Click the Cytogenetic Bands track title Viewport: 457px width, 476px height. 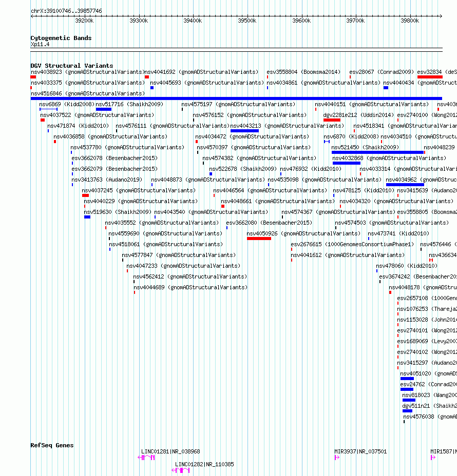point(61,38)
